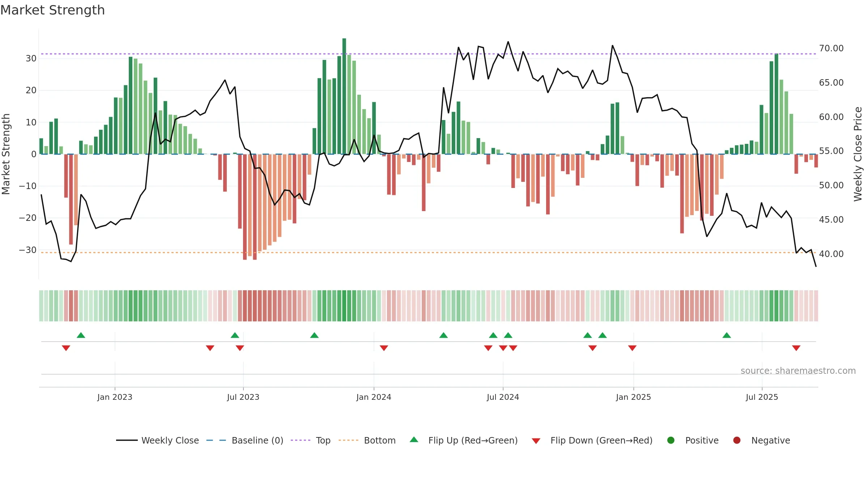
Task: Click the orange dotted Bottom sample in the legend
Action: [x=349, y=440]
